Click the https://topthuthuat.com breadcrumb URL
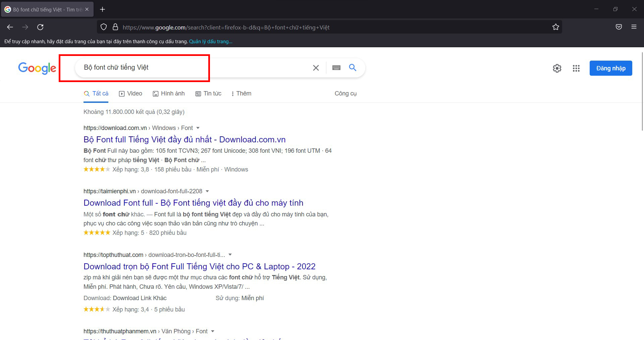Viewport: 644px width, 340px height. click(113, 255)
